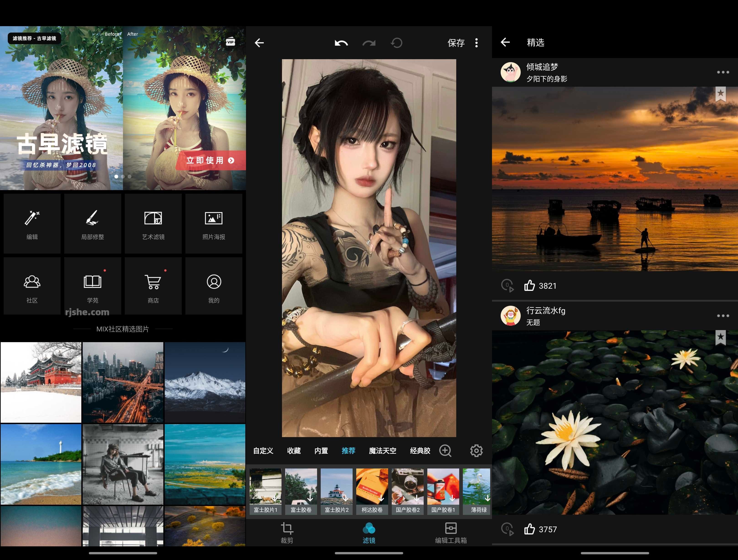Open the overflow menu beside 保存
Image resolution: width=738 pixels, height=560 pixels.
[x=477, y=43]
